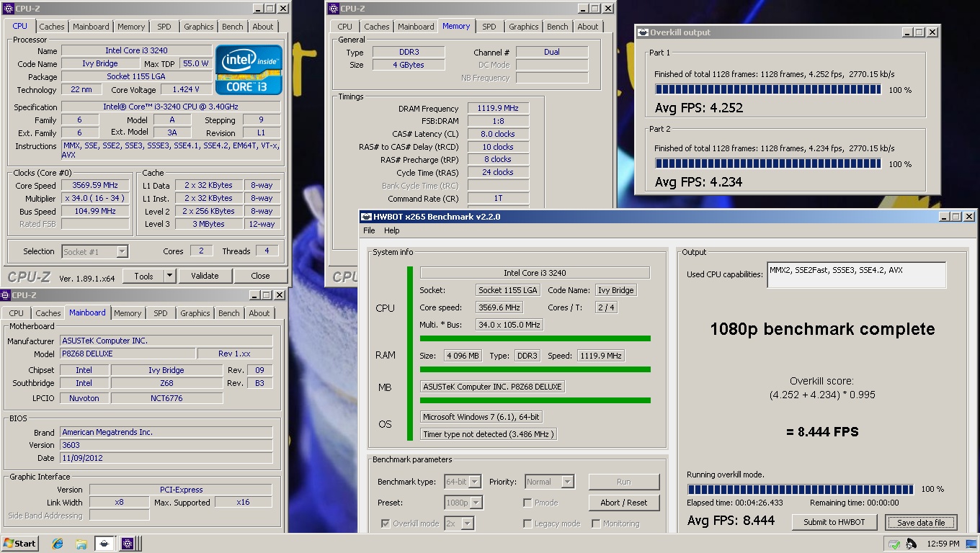Click the NCT6776 LPCIO field
This screenshot has height=553, width=980.
166,398
